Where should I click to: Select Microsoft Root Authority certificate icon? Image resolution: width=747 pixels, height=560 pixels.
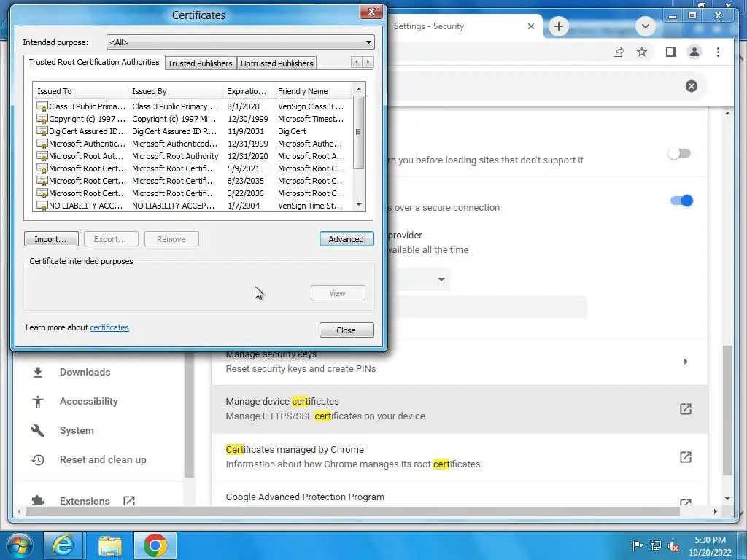click(x=42, y=156)
